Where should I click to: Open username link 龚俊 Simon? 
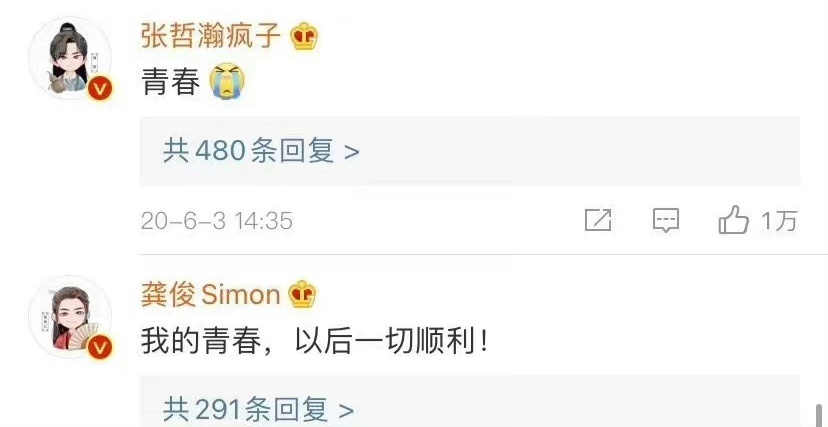(x=210, y=295)
